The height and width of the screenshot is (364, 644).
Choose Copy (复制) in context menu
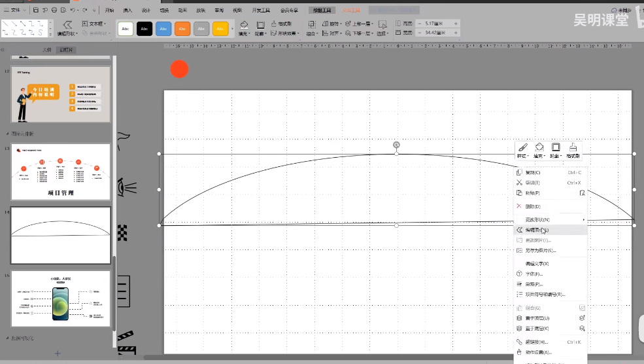pyautogui.click(x=551, y=172)
